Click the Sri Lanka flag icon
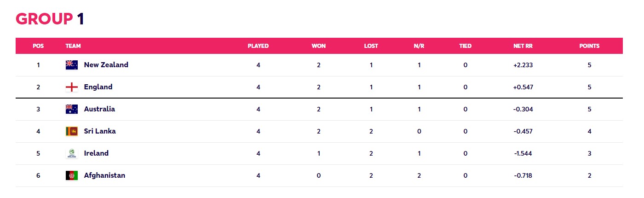This screenshot has height=198, width=644. click(x=72, y=131)
